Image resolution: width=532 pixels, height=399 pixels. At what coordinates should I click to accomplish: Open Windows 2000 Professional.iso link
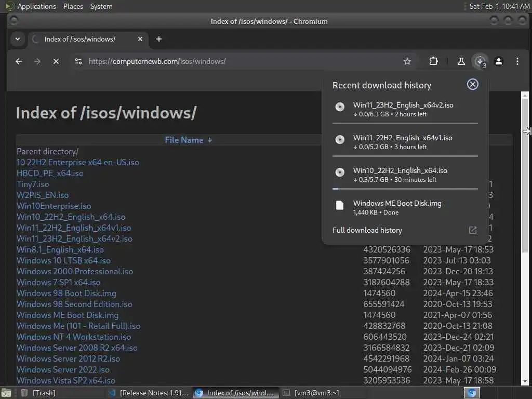click(x=75, y=271)
